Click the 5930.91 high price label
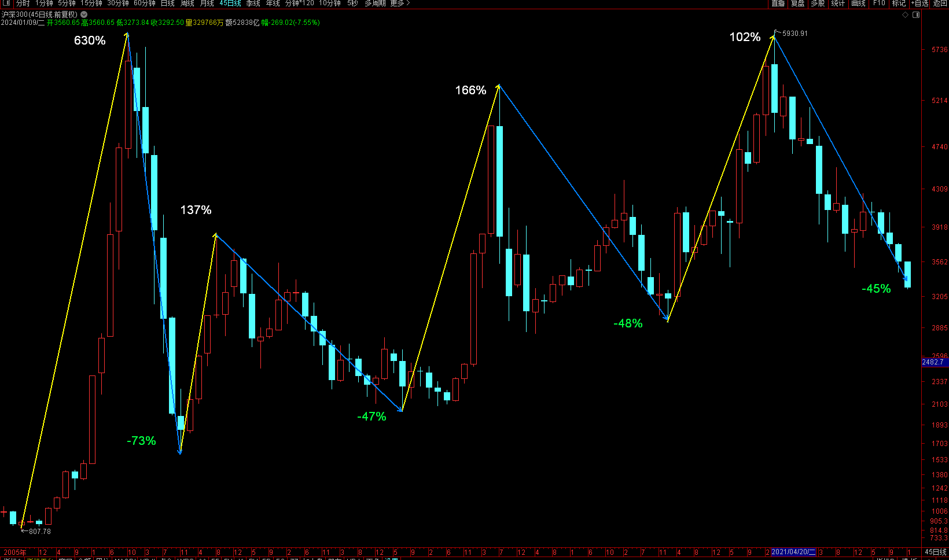 (x=794, y=34)
